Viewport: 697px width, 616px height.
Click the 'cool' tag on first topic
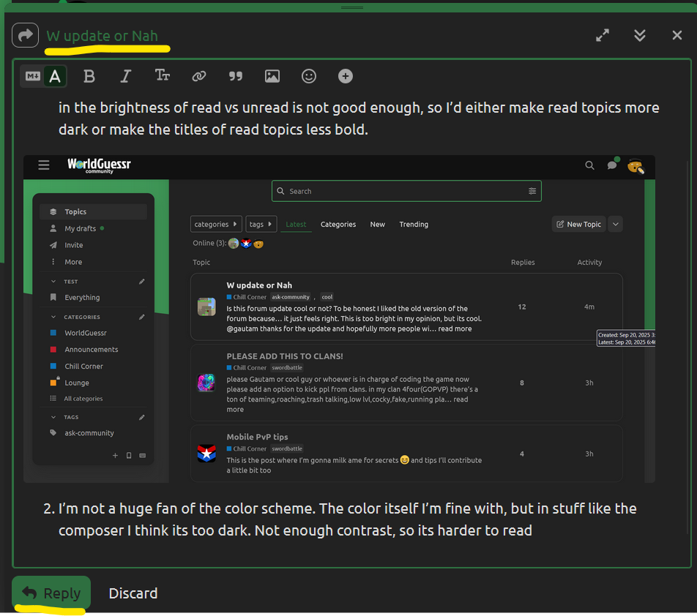(327, 297)
